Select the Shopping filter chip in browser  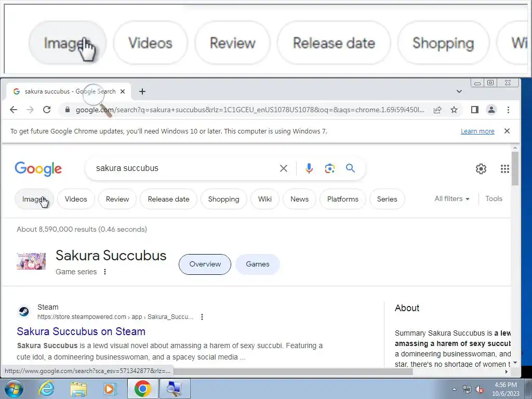pos(223,199)
